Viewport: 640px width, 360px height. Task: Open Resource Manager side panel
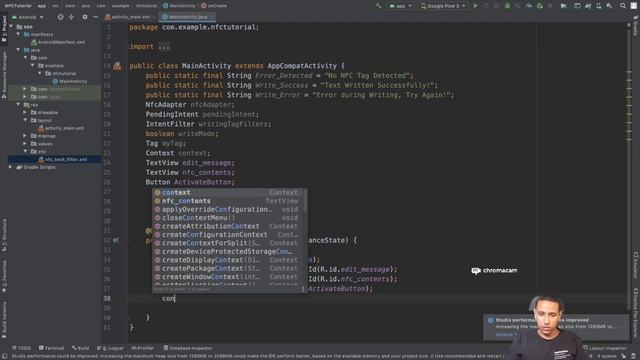pos(4,75)
